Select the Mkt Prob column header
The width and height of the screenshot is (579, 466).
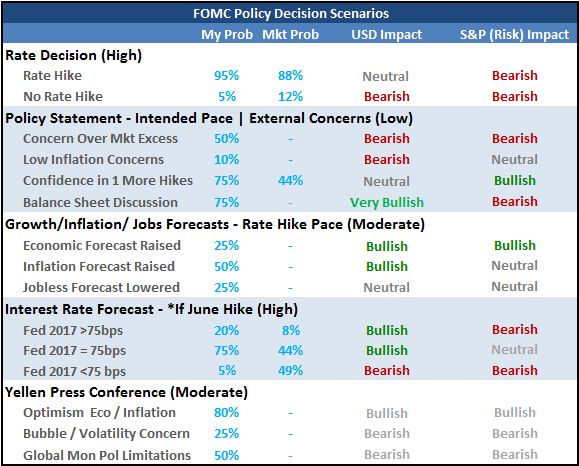[x=290, y=35]
